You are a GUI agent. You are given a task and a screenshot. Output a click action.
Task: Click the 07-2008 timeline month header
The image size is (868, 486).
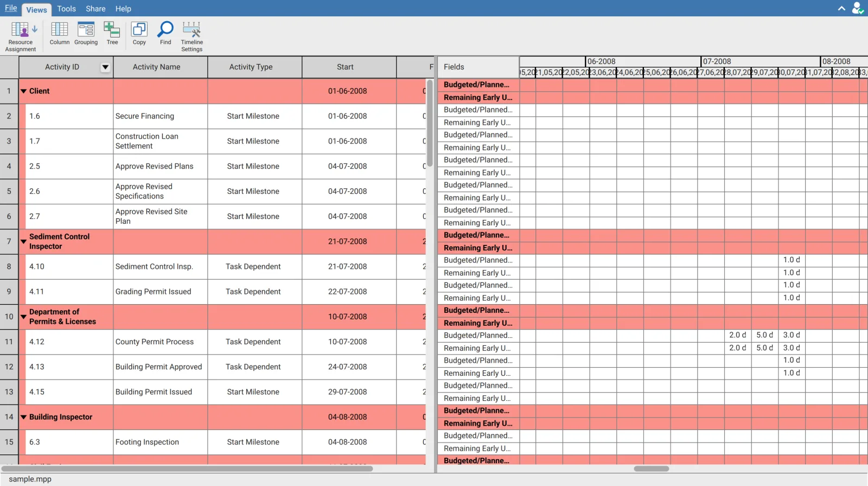tap(760, 61)
